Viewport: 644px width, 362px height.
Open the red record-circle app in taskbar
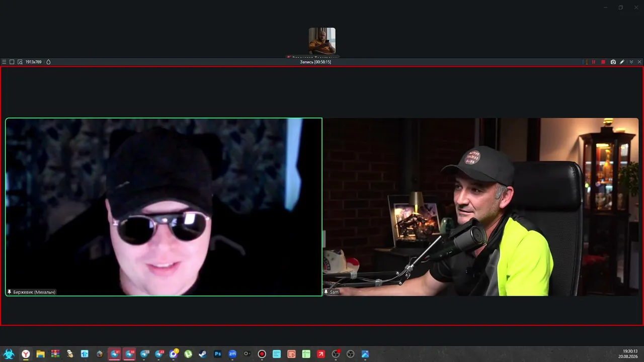tap(262, 354)
